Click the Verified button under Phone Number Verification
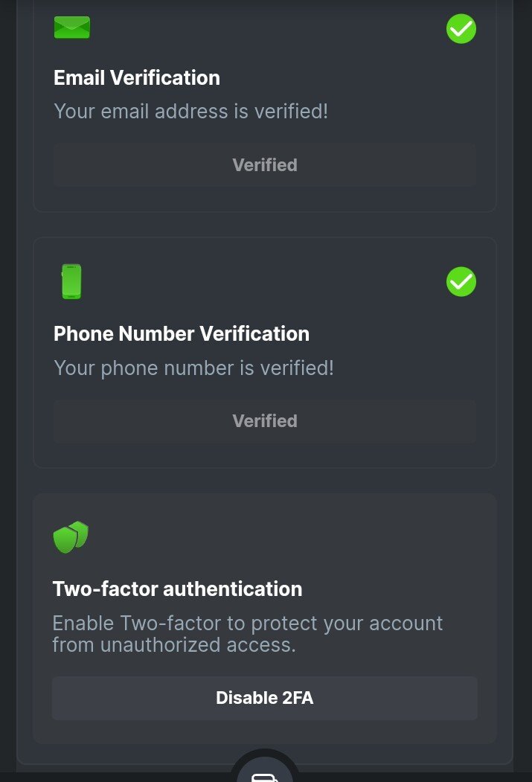Viewport: 532px width, 782px height. click(x=265, y=421)
